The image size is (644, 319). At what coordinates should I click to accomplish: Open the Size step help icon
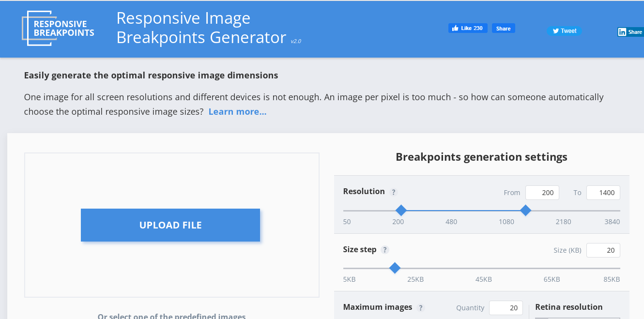pyautogui.click(x=385, y=250)
